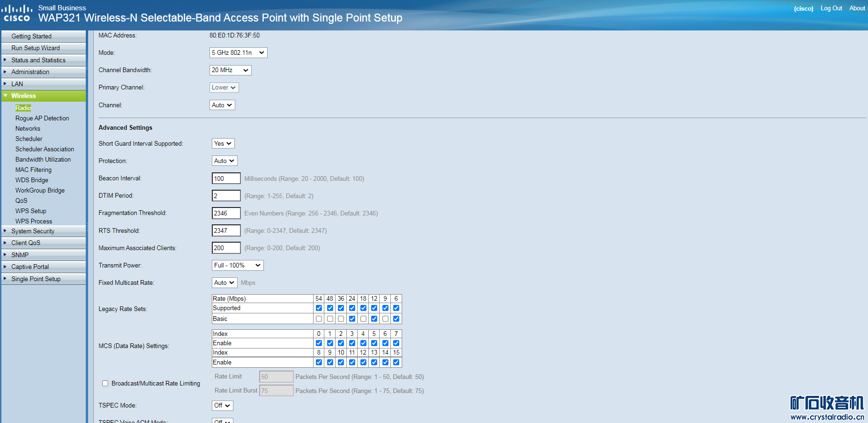Uncheck Basic rate 24 Mbps
The image size is (868, 423).
click(352, 319)
